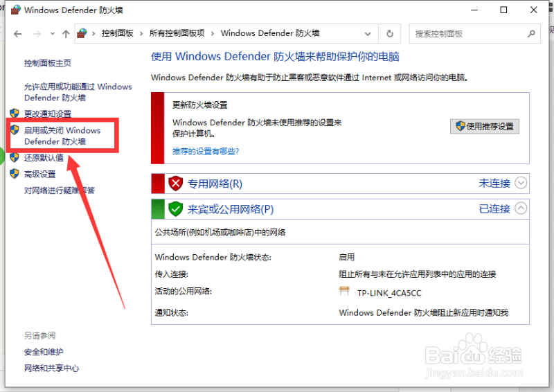Go back with the left arrow button
554x392 pixels.
18,34
